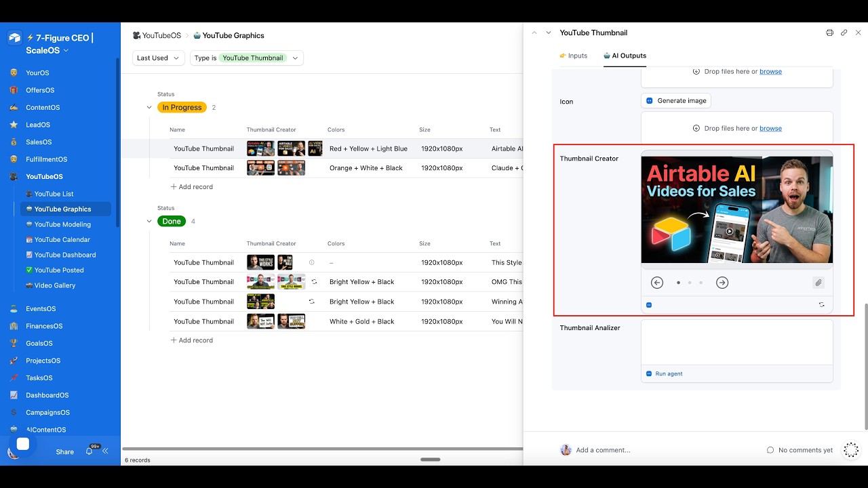
Task: Collapse the In Progress group
Action: [149, 107]
